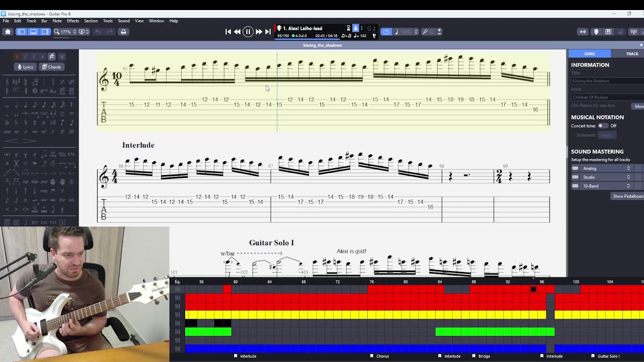
Task: Click the black playhead cell in global view
Action: [x=533, y=289]
